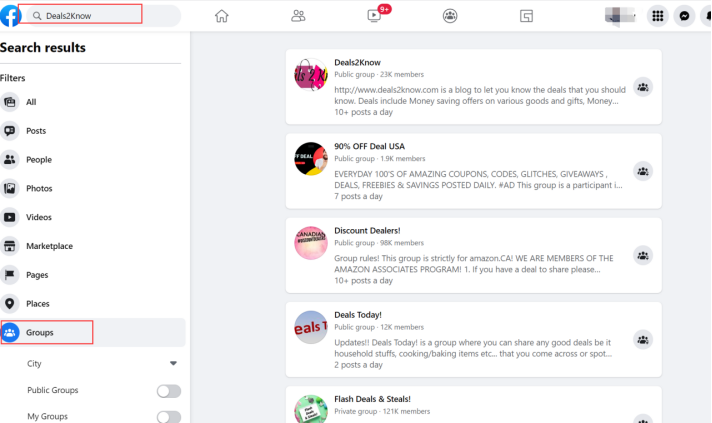Open the Flash Deals & Steals! group link
712x423 pixels.
(372, 399)
